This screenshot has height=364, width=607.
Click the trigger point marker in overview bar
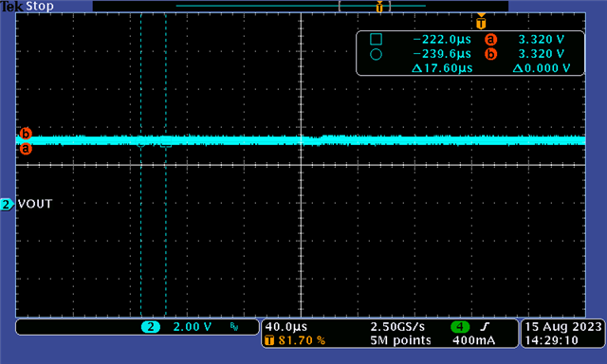[379, 7]
